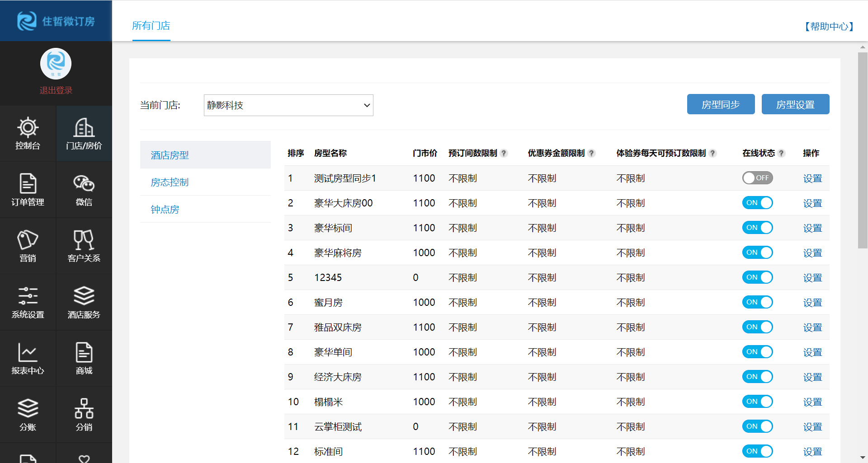This screenshot has height=463, width=868.
Task: Click the scrollbar up arrow
Action: [863, 47]
